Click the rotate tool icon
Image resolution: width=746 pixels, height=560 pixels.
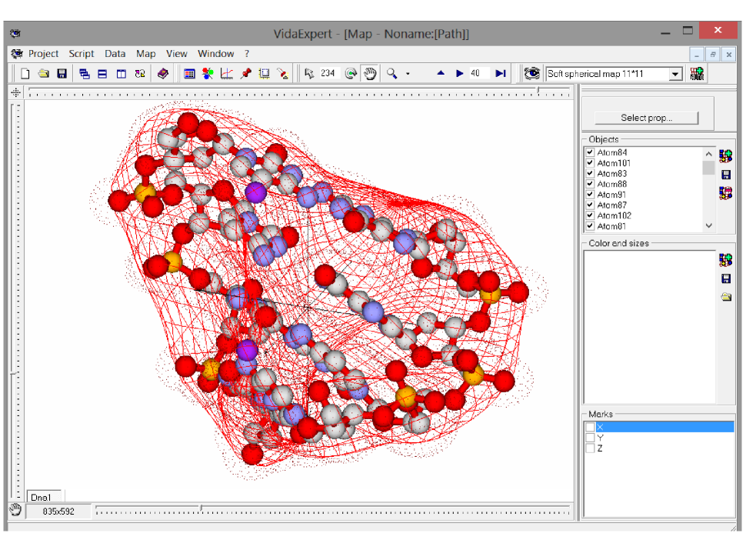tap(351, 74)
